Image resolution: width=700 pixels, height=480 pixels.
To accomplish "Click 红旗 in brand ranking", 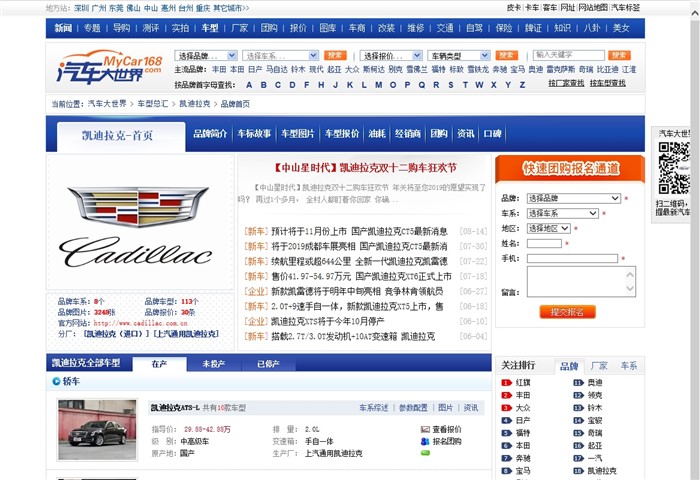I will (x=523, y=383).
